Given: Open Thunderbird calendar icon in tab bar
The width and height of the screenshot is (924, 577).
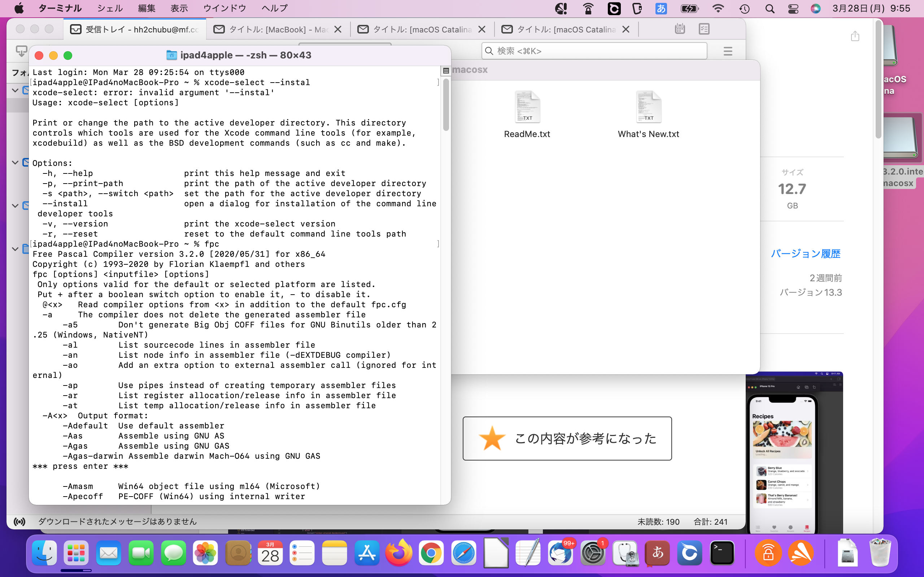Looking at the screenshot, I should [x=680, y=29].
